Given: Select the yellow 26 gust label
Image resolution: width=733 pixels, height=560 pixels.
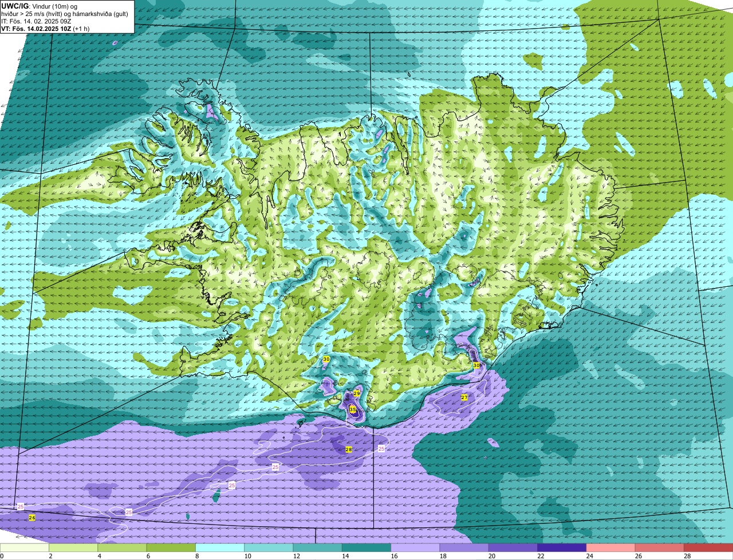Looking at the screenshot, I should (x=32, y=518).
